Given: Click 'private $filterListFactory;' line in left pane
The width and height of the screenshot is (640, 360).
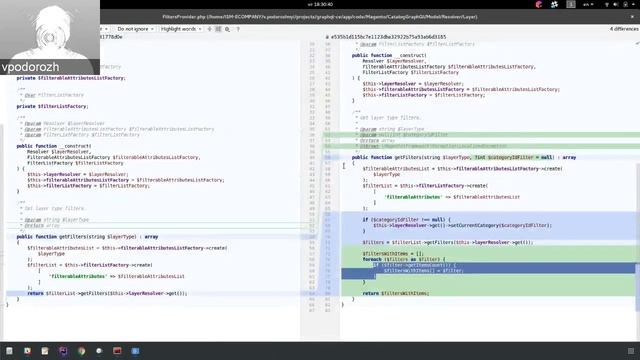Looking at the screenshot, I should (x=52, y=106).
